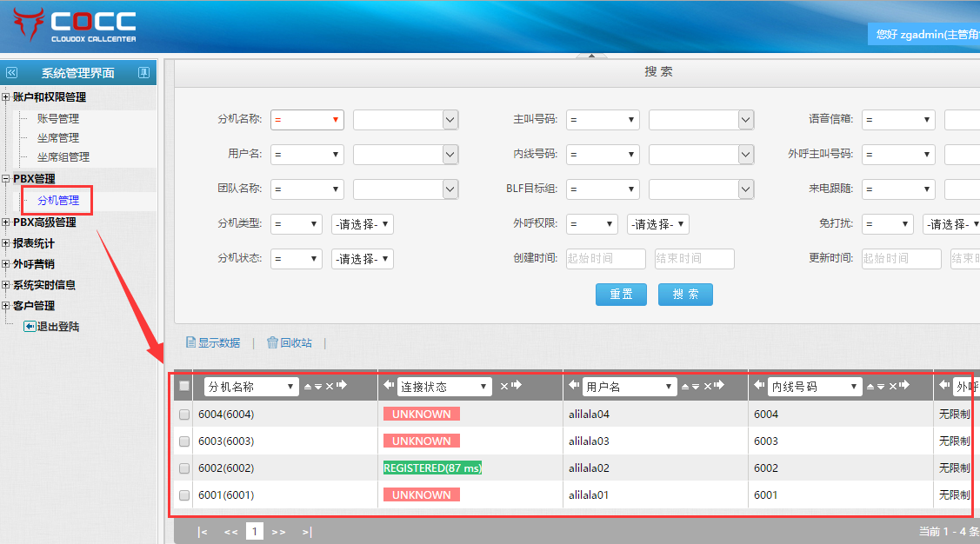Open the 回收站 recycle bin
The width and height of the screenshot is (980, 544).
289,343
